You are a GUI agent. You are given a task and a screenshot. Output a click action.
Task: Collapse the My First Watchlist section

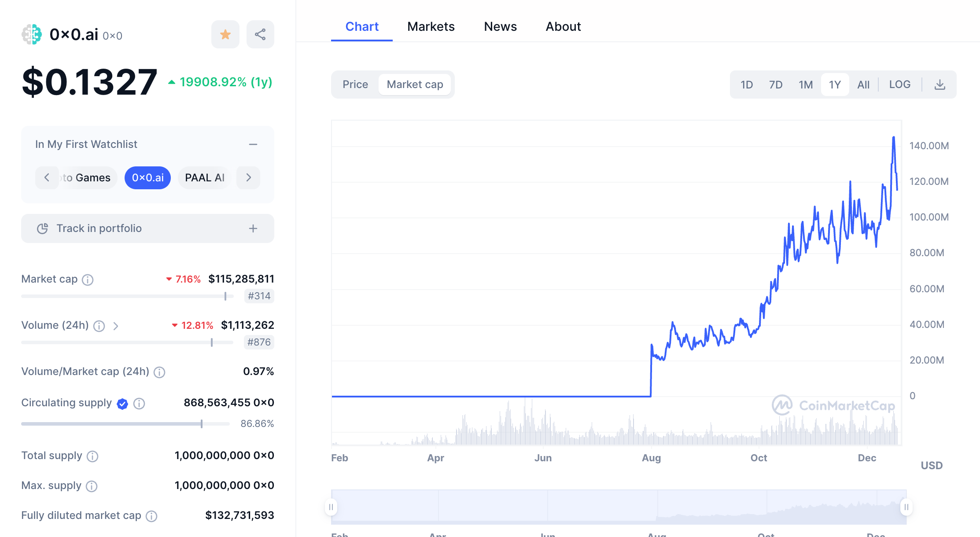[x=253, y=144]
